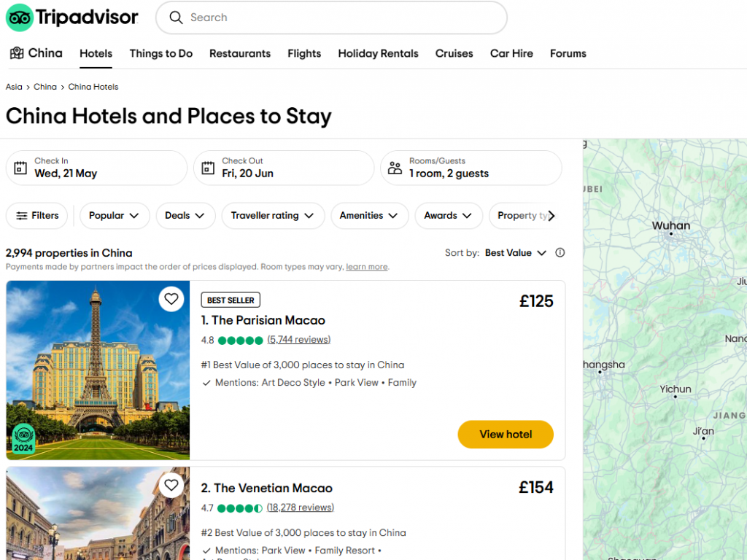Open Filters using the sliders icon

pyautogui.click(x=22, y=216)
